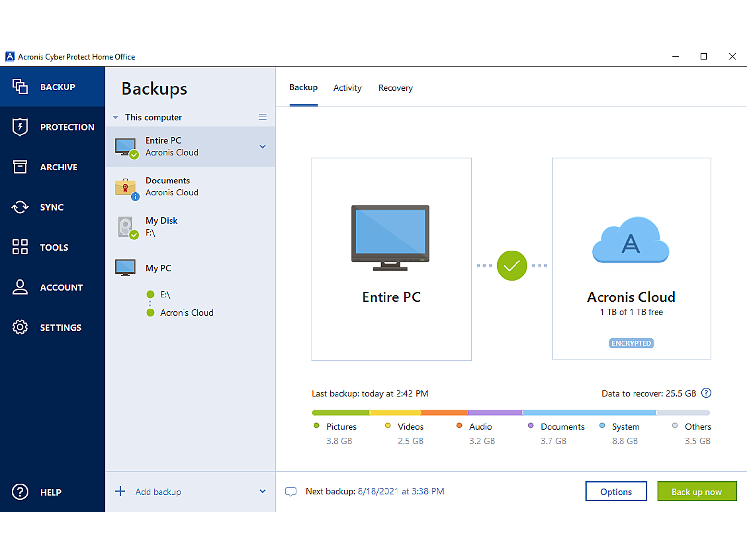Open the Protection shield icon
Viewport: 747px width, 560px height.
coord(20,127)
